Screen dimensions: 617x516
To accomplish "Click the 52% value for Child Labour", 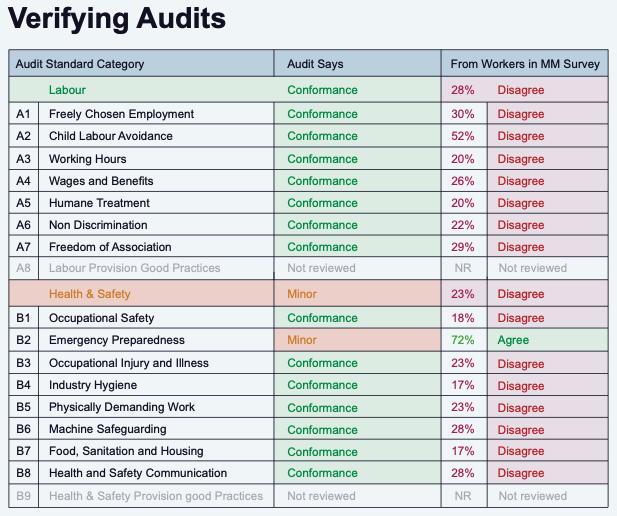I will (462, 136).
